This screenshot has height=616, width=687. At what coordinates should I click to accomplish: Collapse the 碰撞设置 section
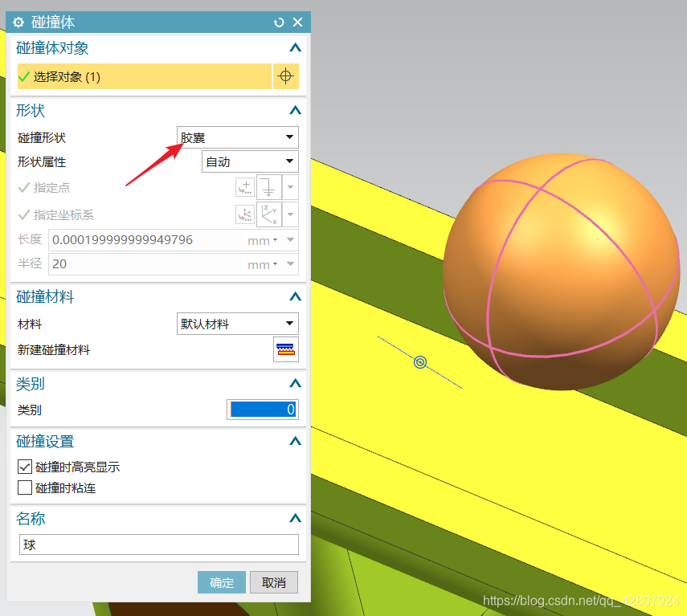pos(295,440)
